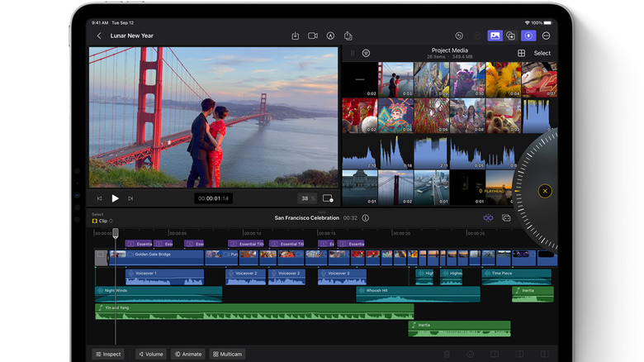644x362 pixels.
Task: Open the 38% viewer zoom dropdown
Action: tap(307, 198)
